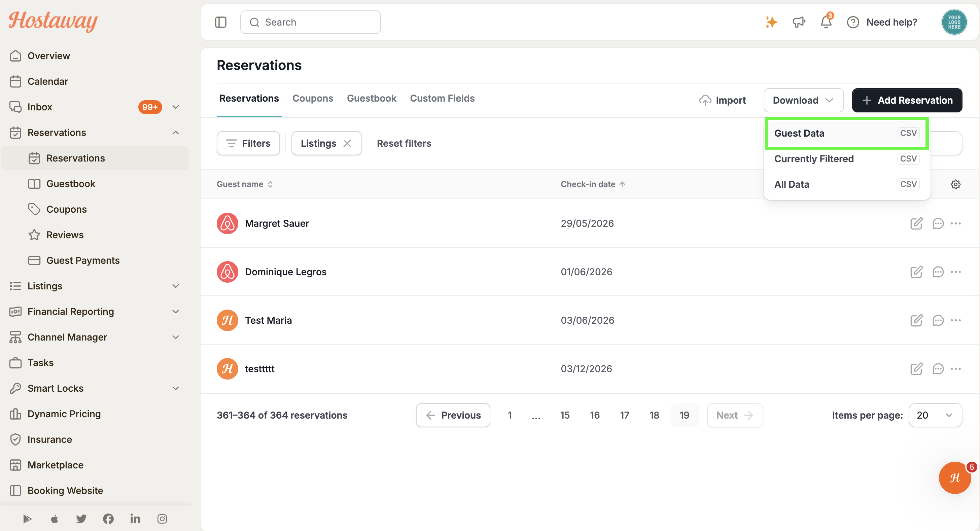
Task: Go to the Previous page
Action: 453,415
